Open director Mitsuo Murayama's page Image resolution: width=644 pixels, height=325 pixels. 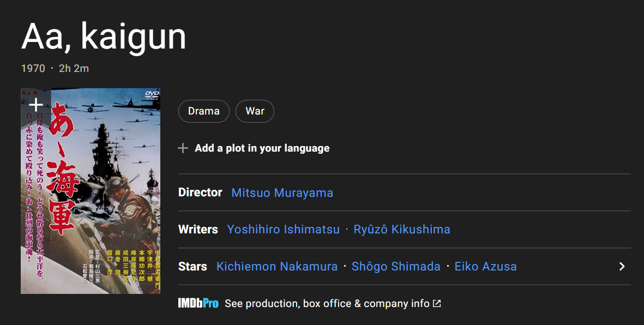(282, 192)
